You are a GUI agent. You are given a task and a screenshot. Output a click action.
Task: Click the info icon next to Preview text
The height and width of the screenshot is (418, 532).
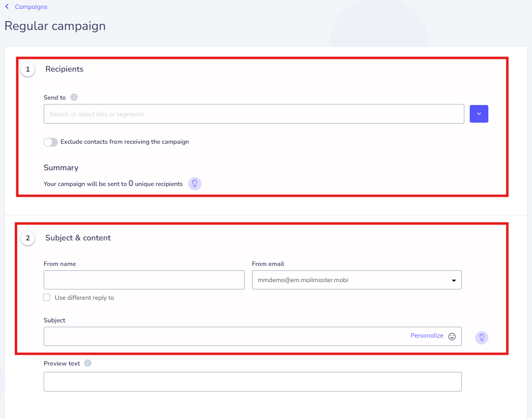pos(88,364)
